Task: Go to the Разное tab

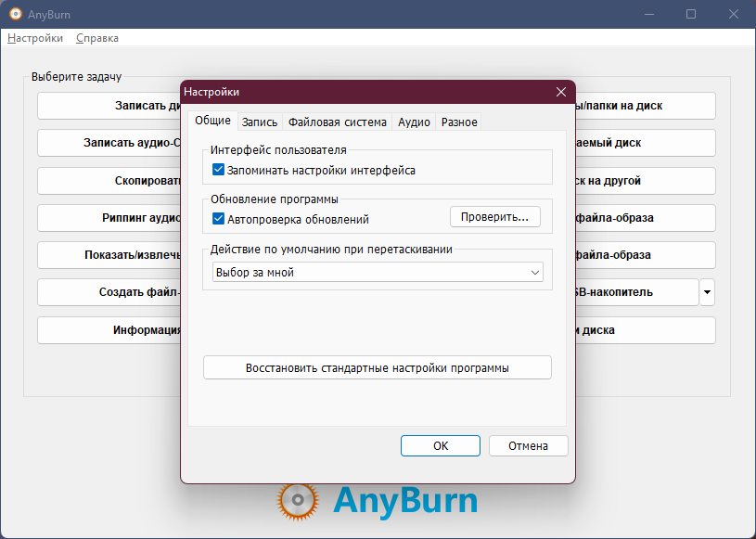Action: [x=459, y=122]
